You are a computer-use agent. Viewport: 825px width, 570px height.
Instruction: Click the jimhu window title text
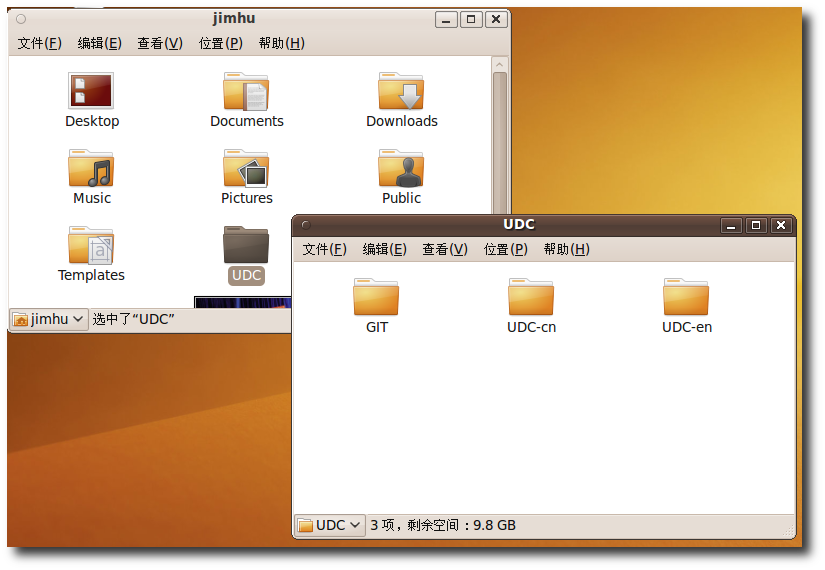234,18
